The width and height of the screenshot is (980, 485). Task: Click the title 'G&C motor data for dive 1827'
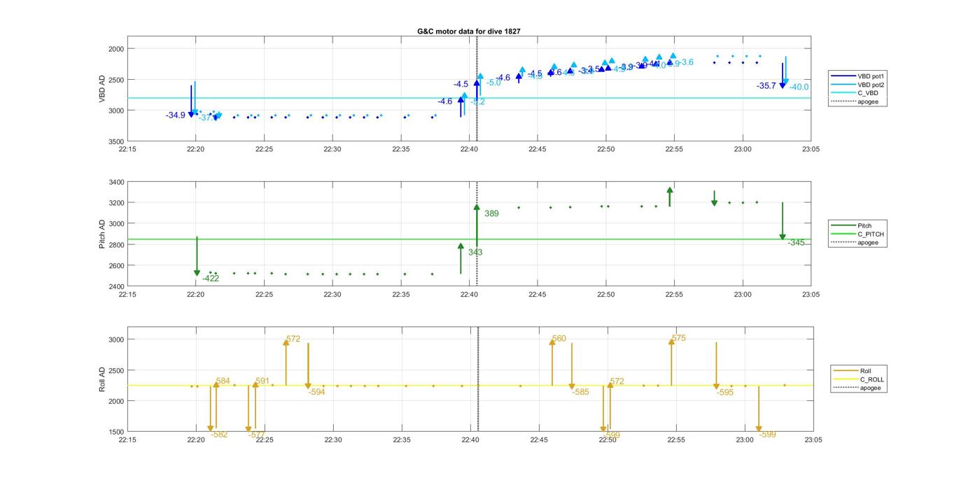pos(468,31)
